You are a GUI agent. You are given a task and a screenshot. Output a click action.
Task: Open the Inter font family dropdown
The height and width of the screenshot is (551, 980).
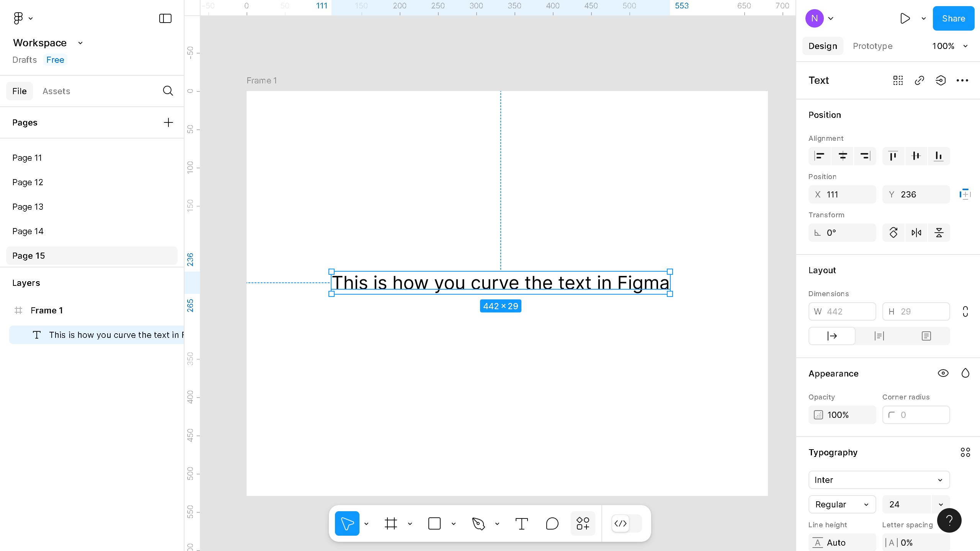coord(879,480)
